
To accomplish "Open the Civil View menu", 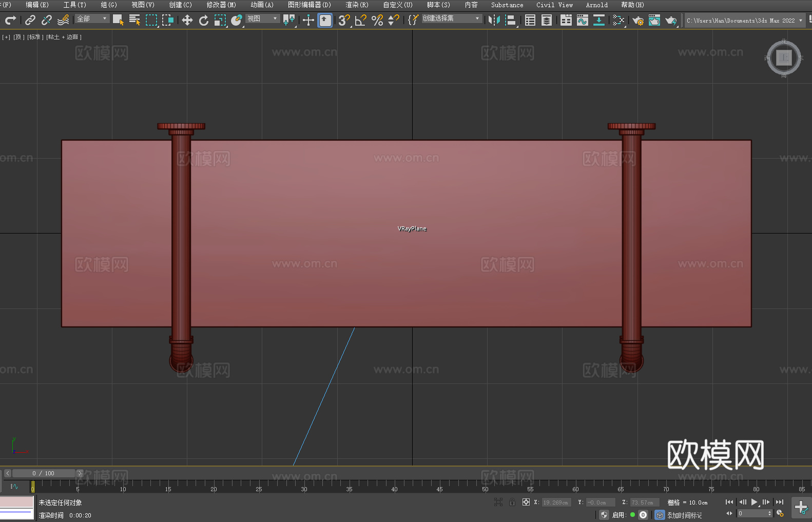I will point(554,5).
